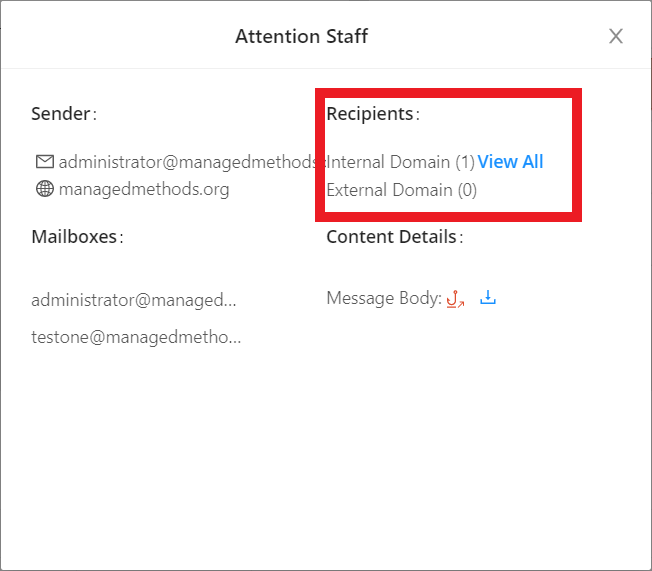Click the Sender section heading
The image size is (652, 571).
(61, 114)
